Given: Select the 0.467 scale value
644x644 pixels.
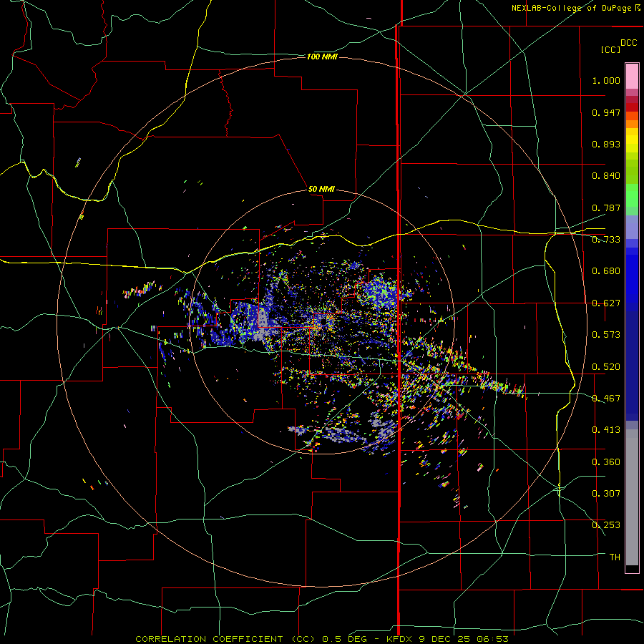Looking at the screenshot, I should click(606, 399).
